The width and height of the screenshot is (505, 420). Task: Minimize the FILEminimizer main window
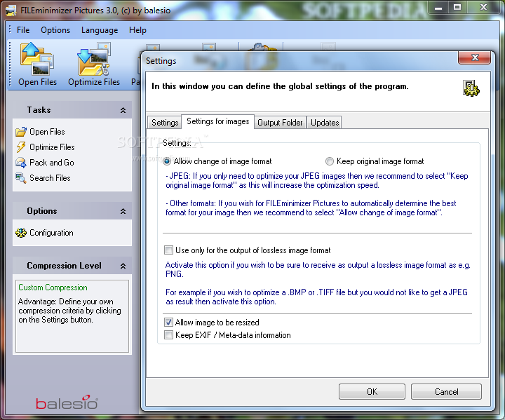pos(438,7)
